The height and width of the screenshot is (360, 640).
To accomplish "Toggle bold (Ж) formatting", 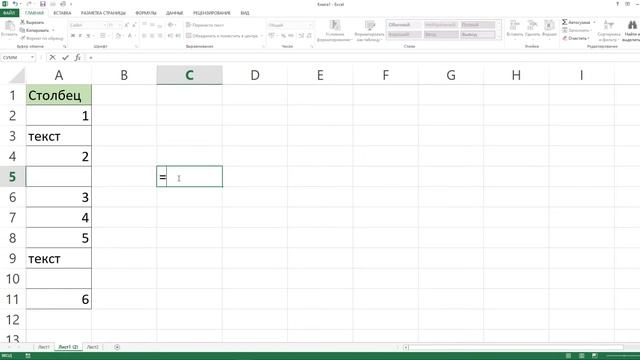I will point(73,36).
